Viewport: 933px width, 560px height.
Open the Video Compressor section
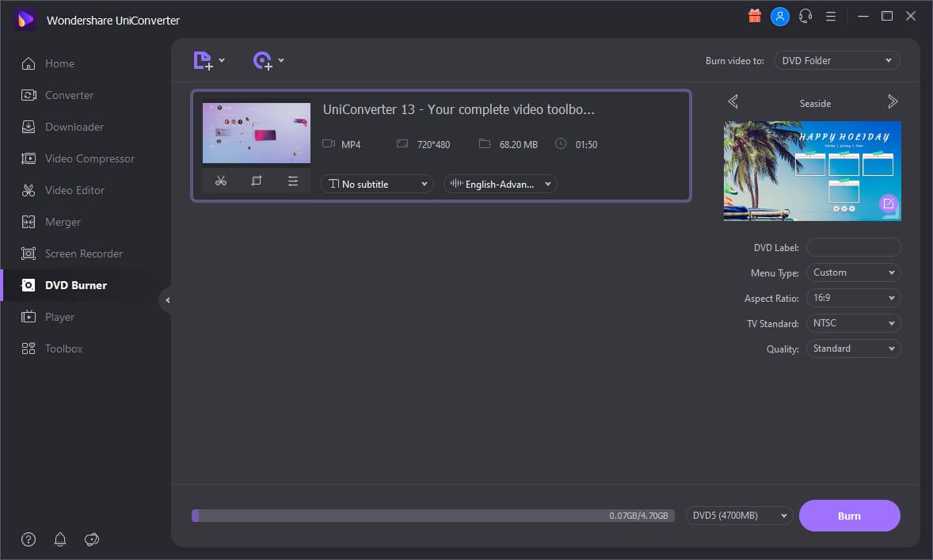[x=86, y=158]
